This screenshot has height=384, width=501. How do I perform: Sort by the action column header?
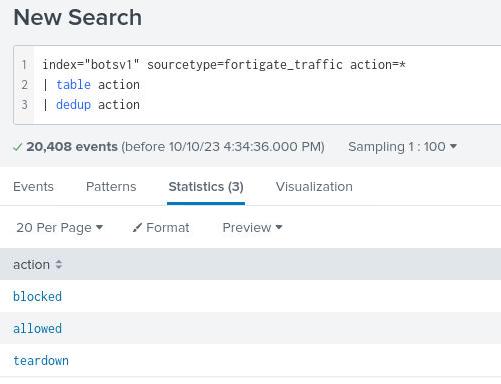click(38, 265)
